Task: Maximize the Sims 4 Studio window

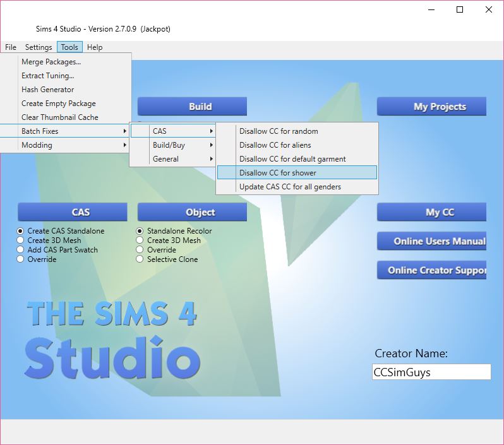Action: click(460, 9)
